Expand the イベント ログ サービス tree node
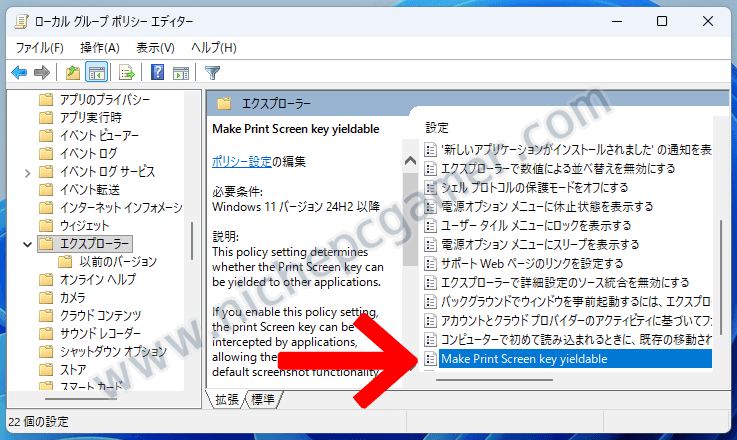Viewport: 737px width, 440px height. point(27,171)
